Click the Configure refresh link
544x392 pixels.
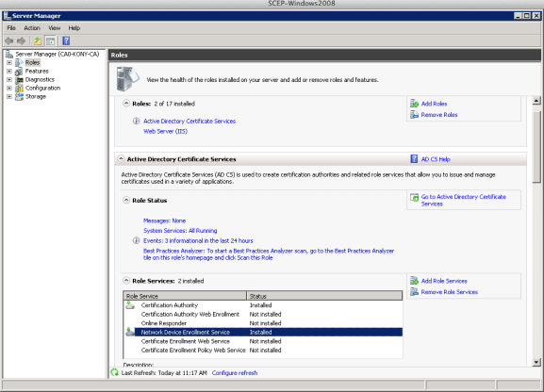pyautogui.click(x=235, y=373)
